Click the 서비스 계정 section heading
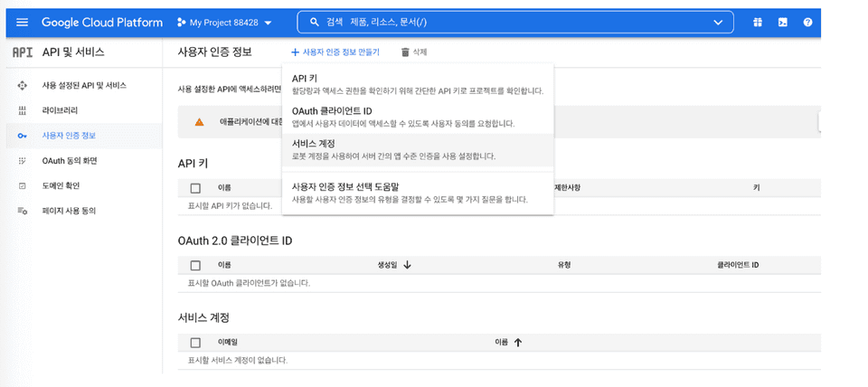Viewport: 868px width, 387px height. [203, 317]
